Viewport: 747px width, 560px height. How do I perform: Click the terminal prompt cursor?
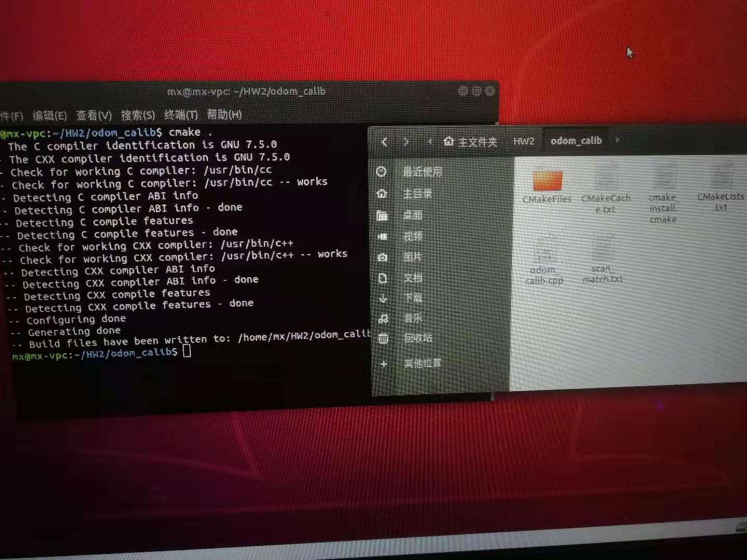[x=187, y=351]
